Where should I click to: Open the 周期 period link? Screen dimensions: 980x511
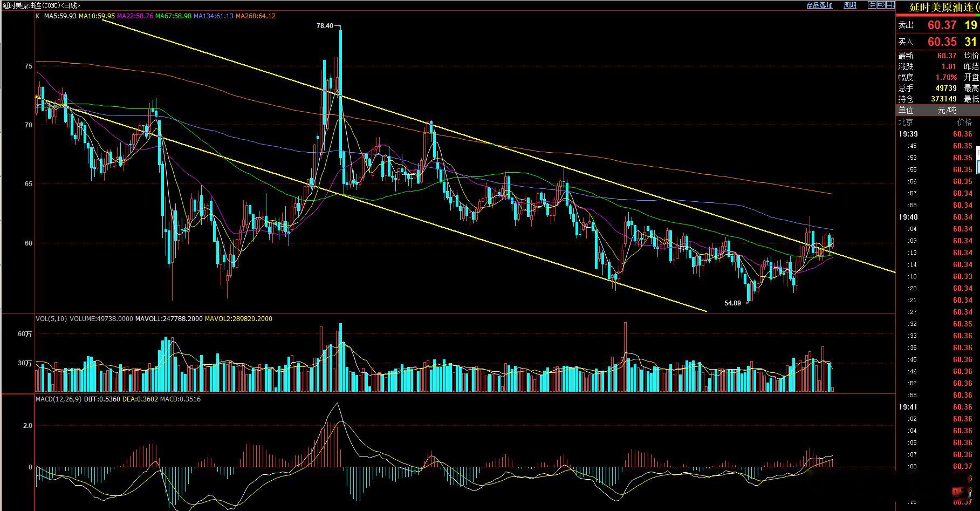(x=850, y=5)
